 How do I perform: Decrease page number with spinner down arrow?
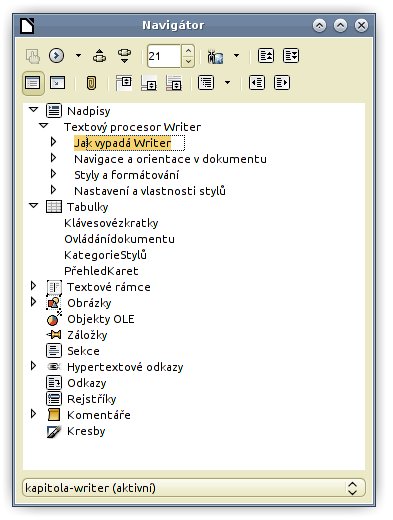[x=188, y=61]
